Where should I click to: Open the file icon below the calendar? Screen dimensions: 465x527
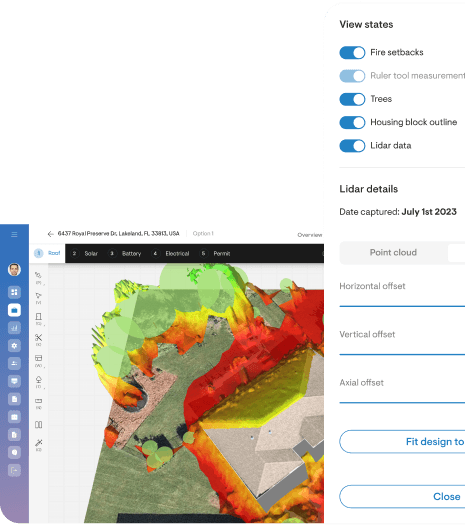coord(14,435)
